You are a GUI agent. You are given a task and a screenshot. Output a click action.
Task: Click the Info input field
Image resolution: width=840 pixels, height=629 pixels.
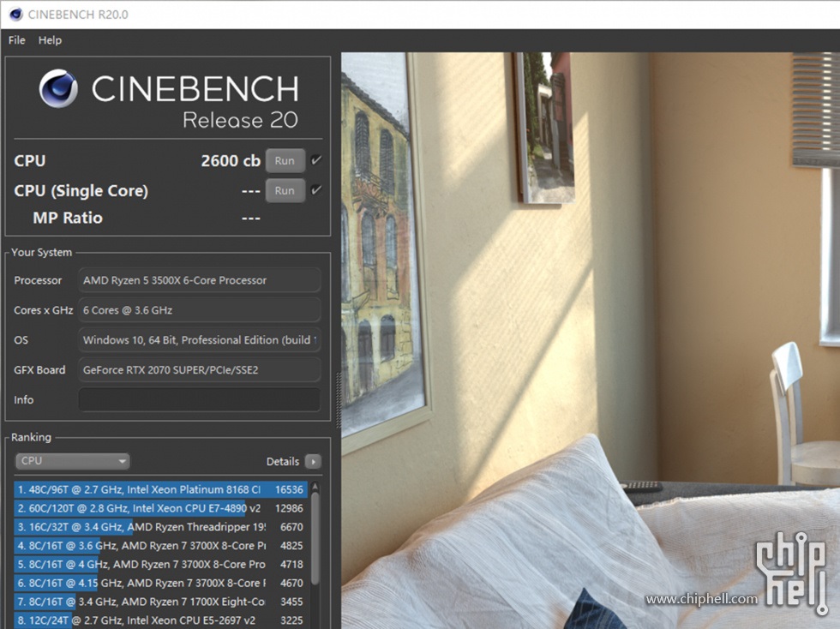click(x=199, y=399)
